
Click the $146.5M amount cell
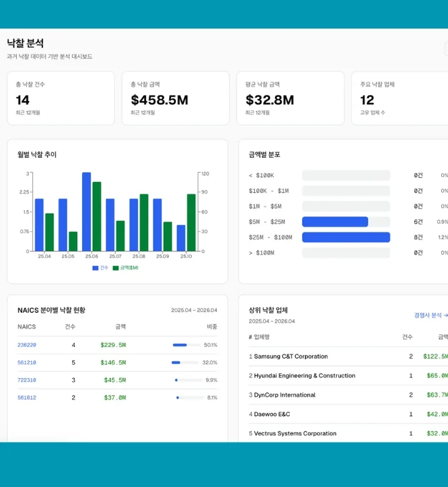[113, 362]
